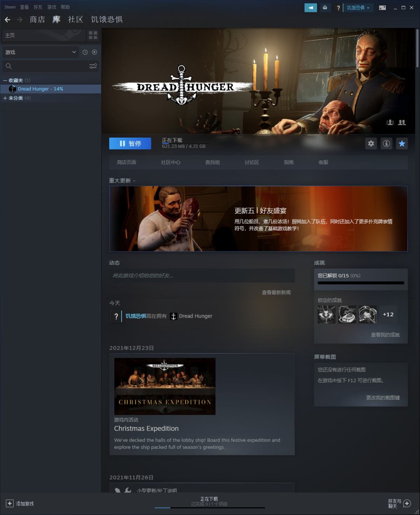Open advanced filter options icon
Viewport: 420px width, 515px height.
tap(93, 66)
